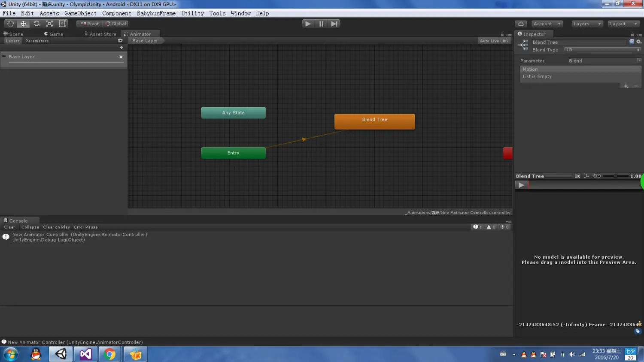Open Blend Tree help reference icon
The image size is (644, 362).
[632, 42]
